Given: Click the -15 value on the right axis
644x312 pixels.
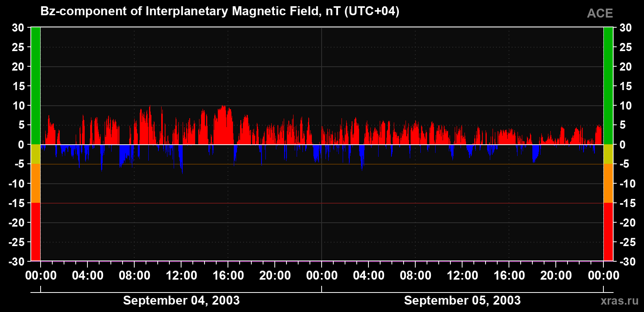Looking at the screenshot, I should tap(628, 203).
